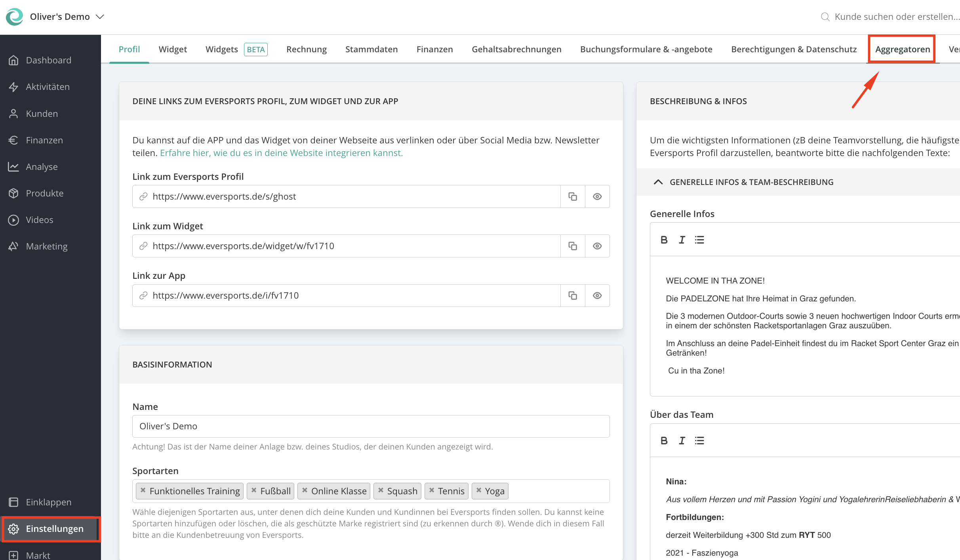Click the Eversports logo icon
The width and height of the screenshot is (960, 560).
(x=15, y=17)
